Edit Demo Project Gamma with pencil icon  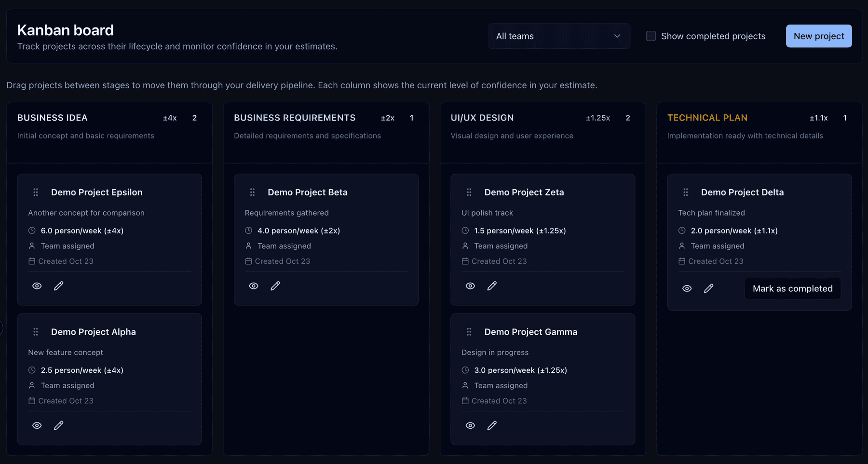(491, 425)
